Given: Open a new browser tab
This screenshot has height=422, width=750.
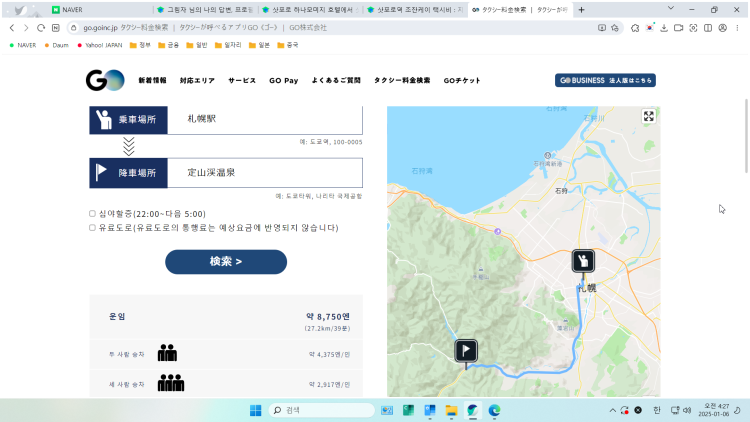Looking at the screenshot, I should [581, 10].
